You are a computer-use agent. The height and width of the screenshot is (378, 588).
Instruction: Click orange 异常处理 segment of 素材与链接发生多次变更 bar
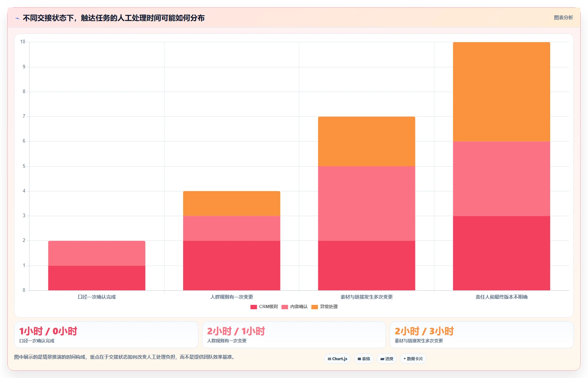(x=367, y=142)
